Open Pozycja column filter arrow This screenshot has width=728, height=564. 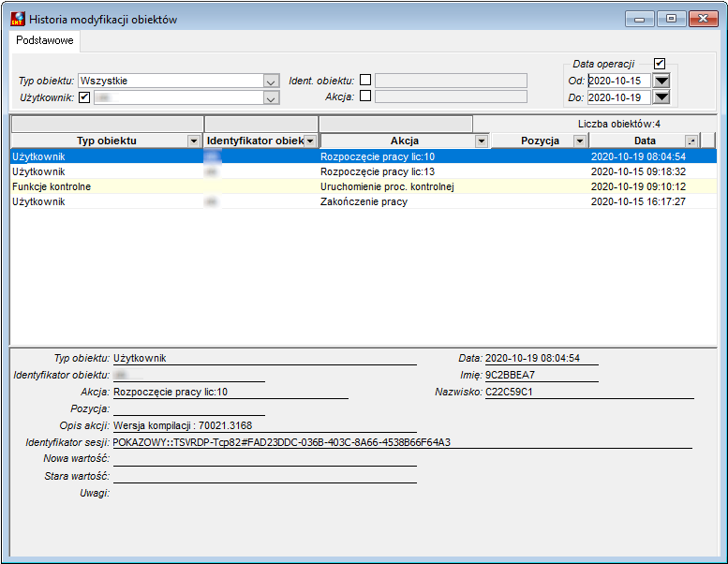(579, 141)
